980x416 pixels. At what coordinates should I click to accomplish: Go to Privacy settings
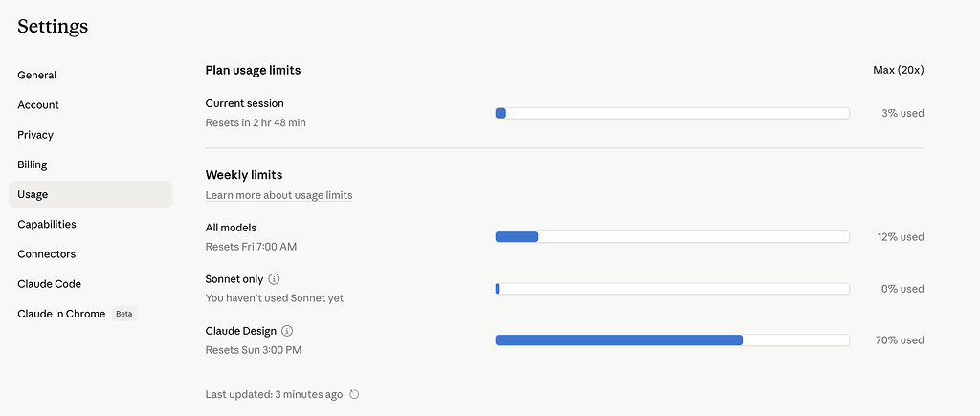[35, 135]
